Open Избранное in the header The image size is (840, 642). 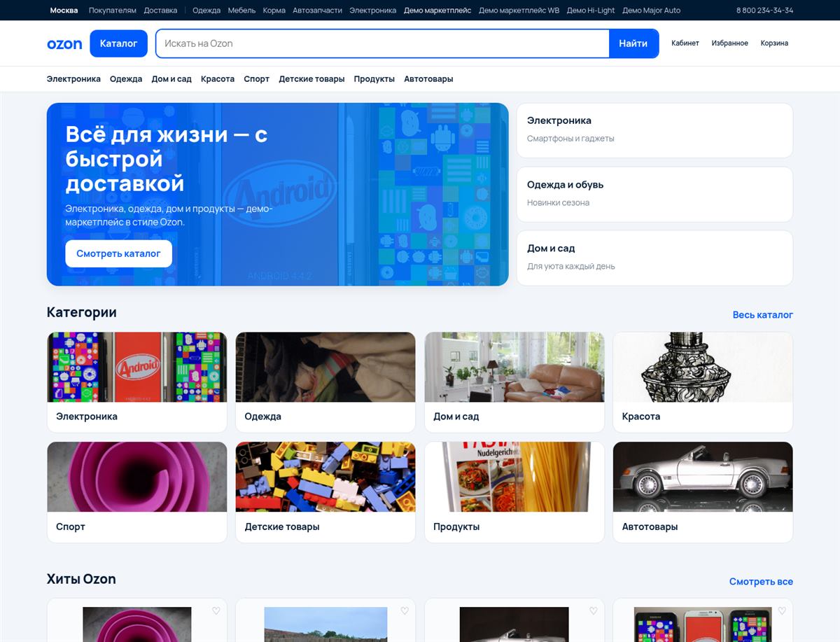click(x=729, y=43)
